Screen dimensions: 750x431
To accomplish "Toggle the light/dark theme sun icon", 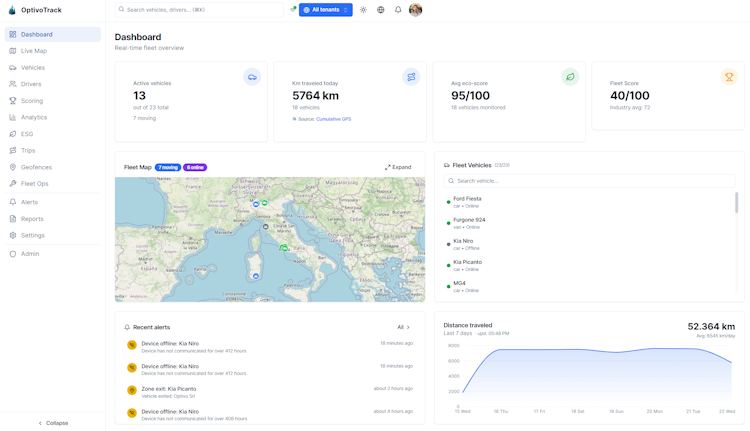I will [x=364, y=10].
